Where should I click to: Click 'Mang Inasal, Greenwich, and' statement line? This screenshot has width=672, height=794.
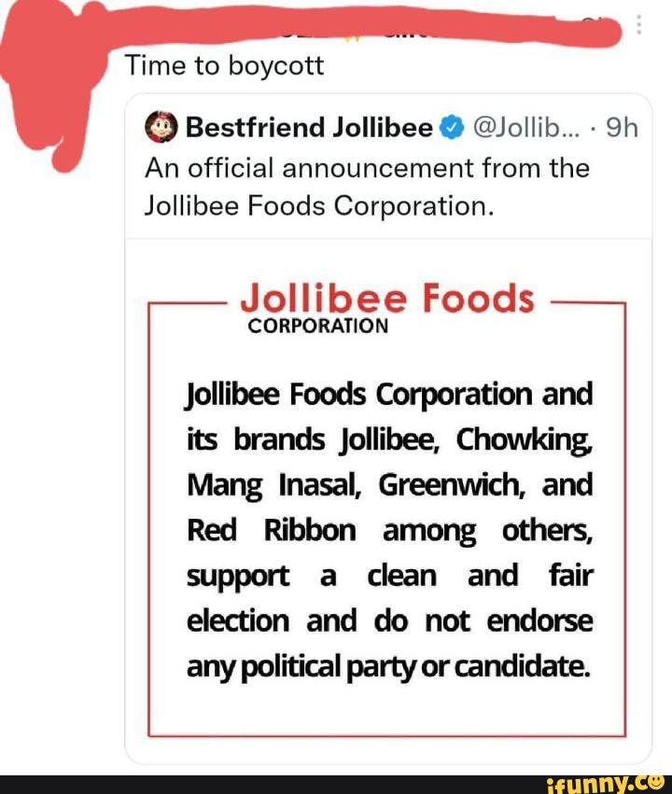(389, 484)
